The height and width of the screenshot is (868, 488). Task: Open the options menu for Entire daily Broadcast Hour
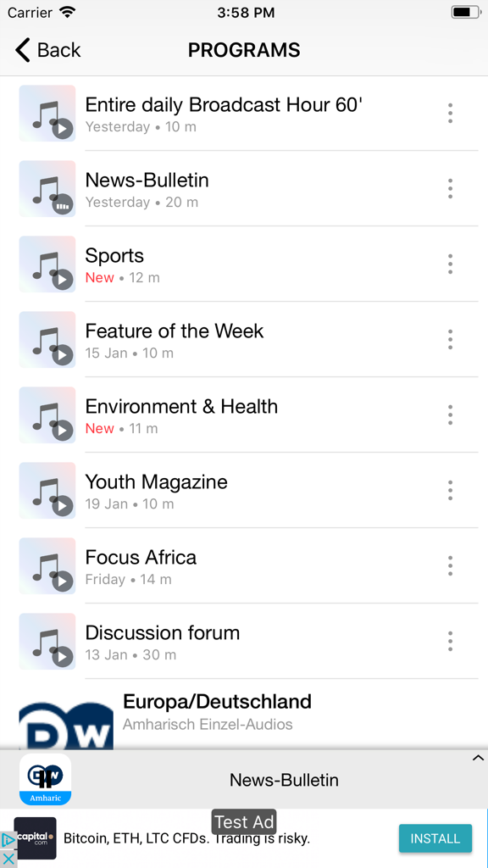click(x=450, y=113)
